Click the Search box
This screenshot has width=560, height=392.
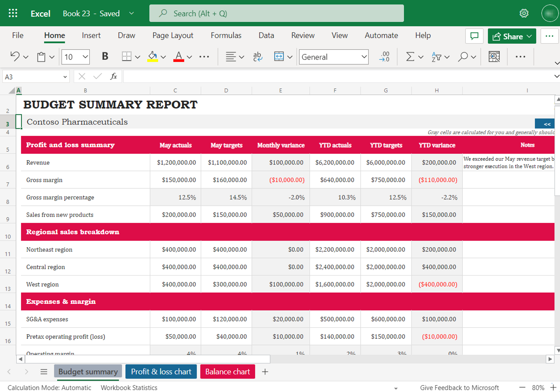point(276,13)
